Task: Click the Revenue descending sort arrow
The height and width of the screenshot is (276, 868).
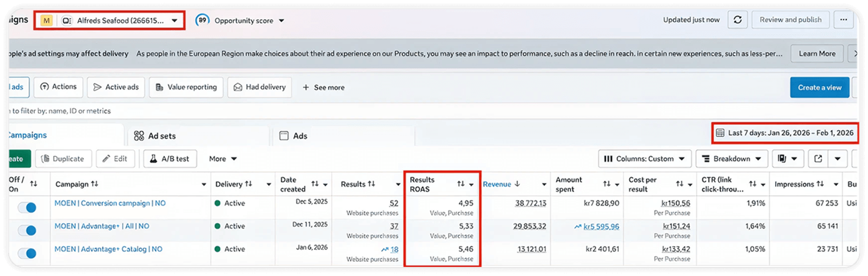Action: [x=517, y=184]
